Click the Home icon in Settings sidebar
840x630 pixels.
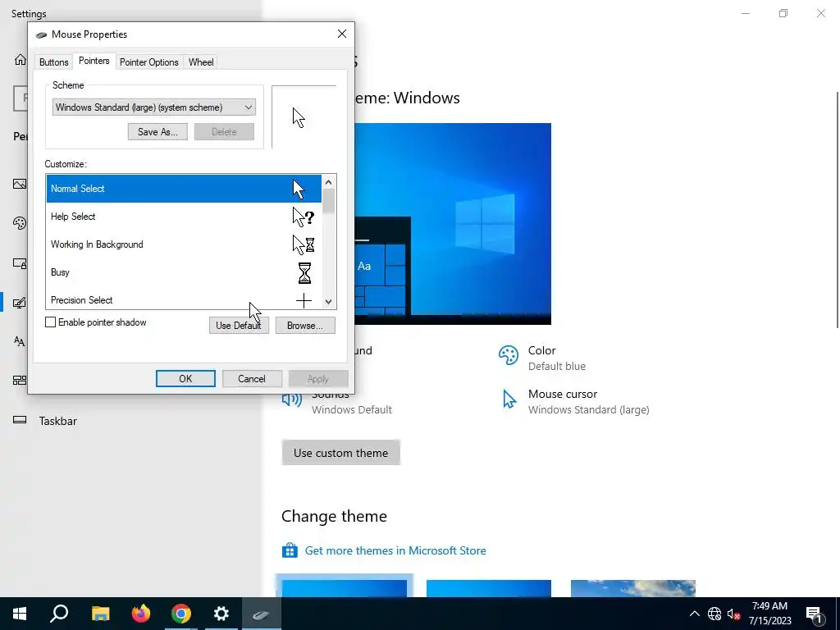coord(21,59)
